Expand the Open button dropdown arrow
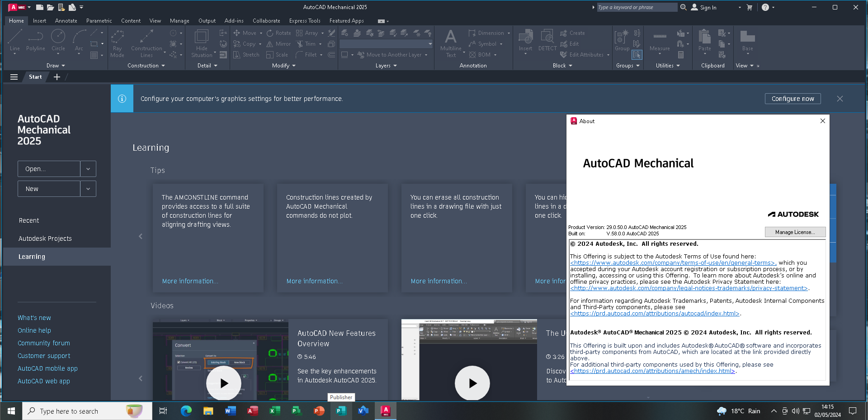 (x=88, y=169)
